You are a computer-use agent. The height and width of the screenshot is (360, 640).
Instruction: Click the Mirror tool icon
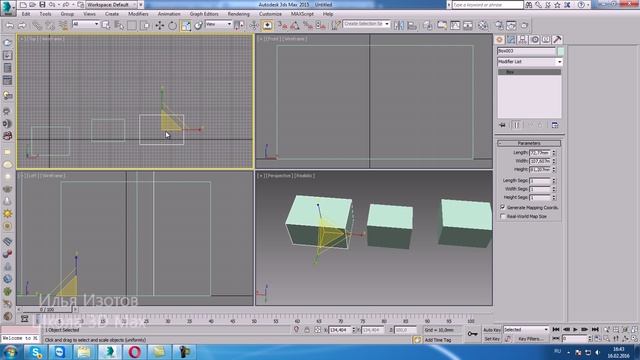399,25
